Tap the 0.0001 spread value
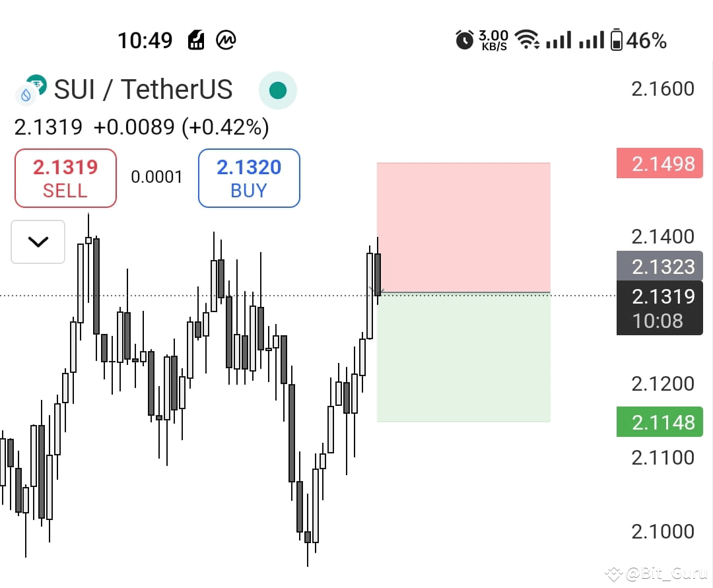713x588 pixels. pyautogui.click(x=156, y=178)
